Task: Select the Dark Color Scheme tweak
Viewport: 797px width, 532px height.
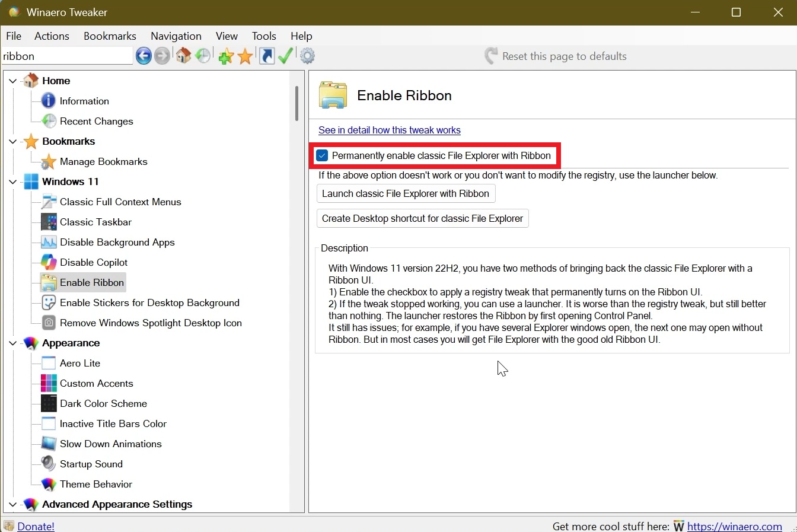Action: point(103,403)
